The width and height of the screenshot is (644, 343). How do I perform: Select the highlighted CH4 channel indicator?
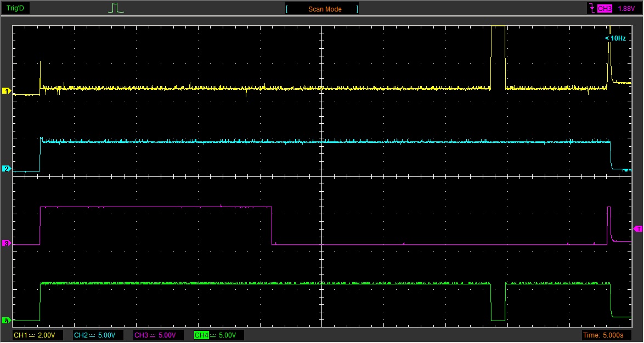(x=202, y=335)
